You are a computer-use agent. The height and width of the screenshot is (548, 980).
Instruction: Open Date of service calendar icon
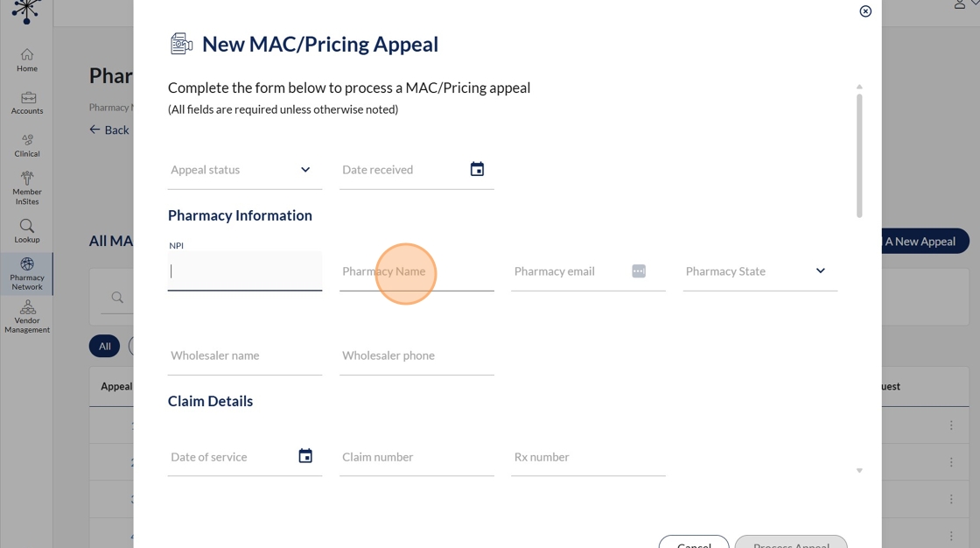click(x=305, y=456)
